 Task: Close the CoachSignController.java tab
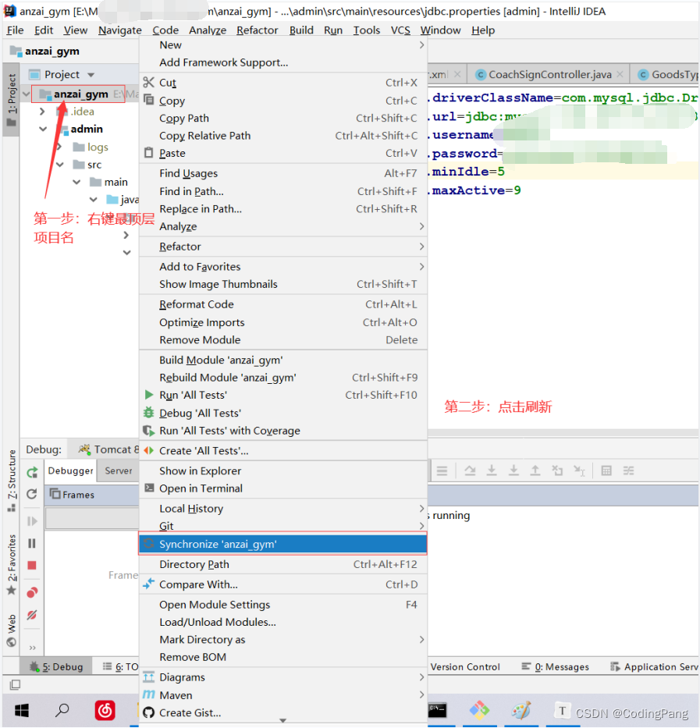point(620,74)
